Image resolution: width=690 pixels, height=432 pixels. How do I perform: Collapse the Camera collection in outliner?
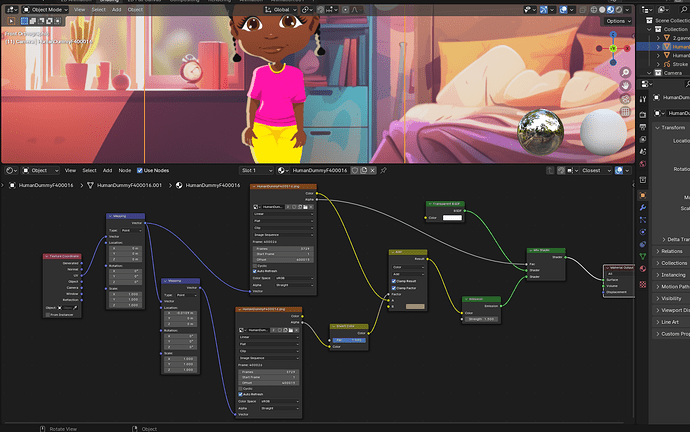(649, 73)
